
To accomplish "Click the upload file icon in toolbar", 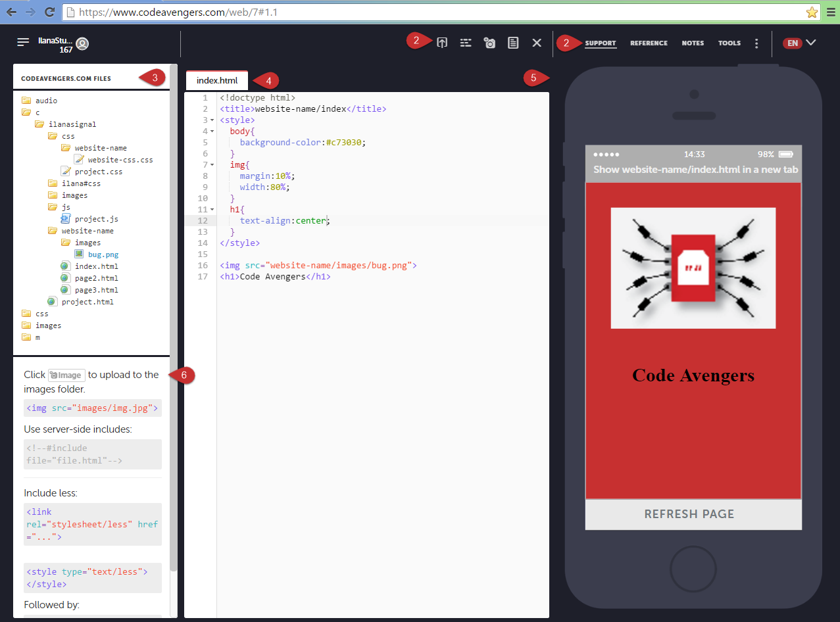I will tap(442, 43).
